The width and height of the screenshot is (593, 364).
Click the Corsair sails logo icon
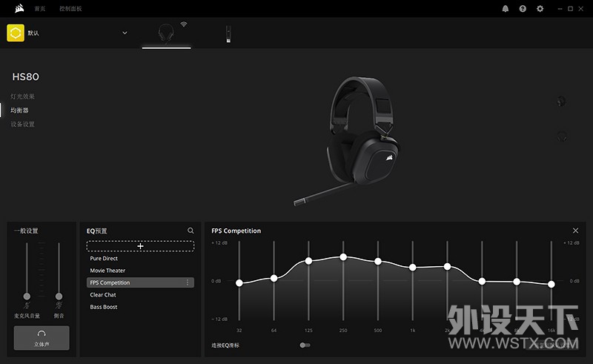[x=19, y=8]
